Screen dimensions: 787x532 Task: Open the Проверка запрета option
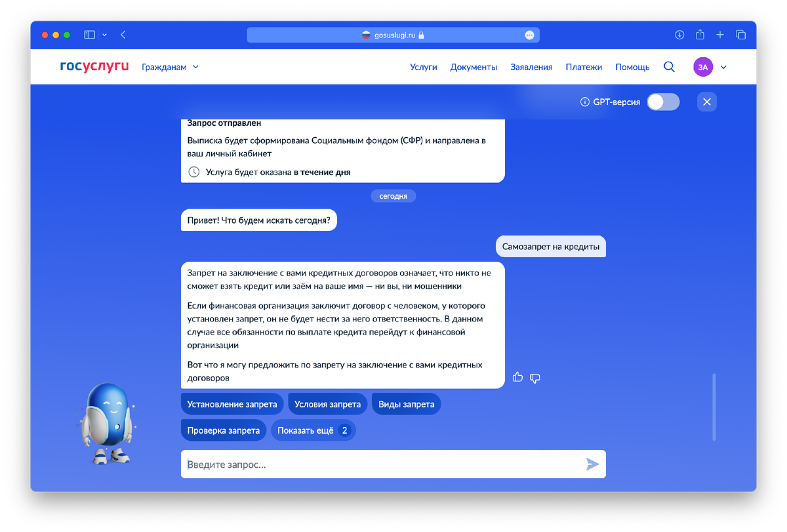(224, 430)
